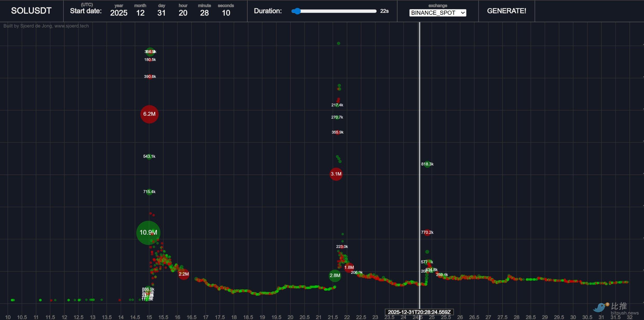644x320 pixels.
Task: Click the red 1.8M trade bubble
Action: tap(349, 267)
